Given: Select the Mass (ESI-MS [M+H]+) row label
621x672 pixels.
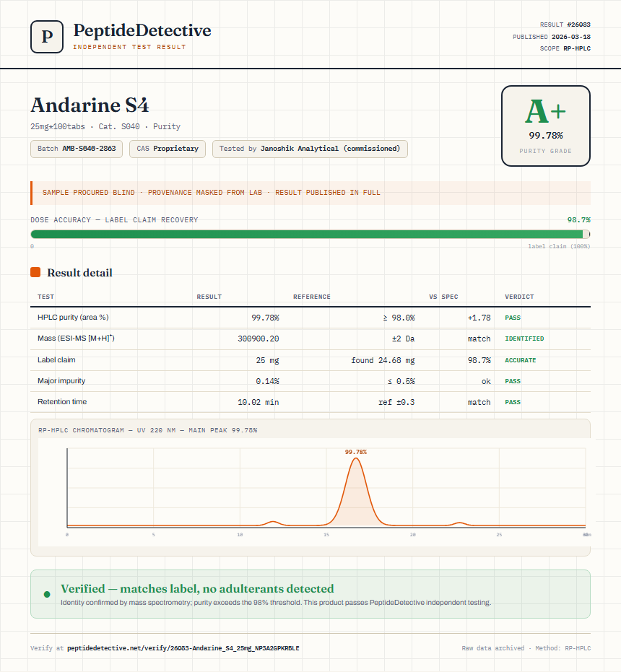Looking at the screenshot, I should point(76,338).
